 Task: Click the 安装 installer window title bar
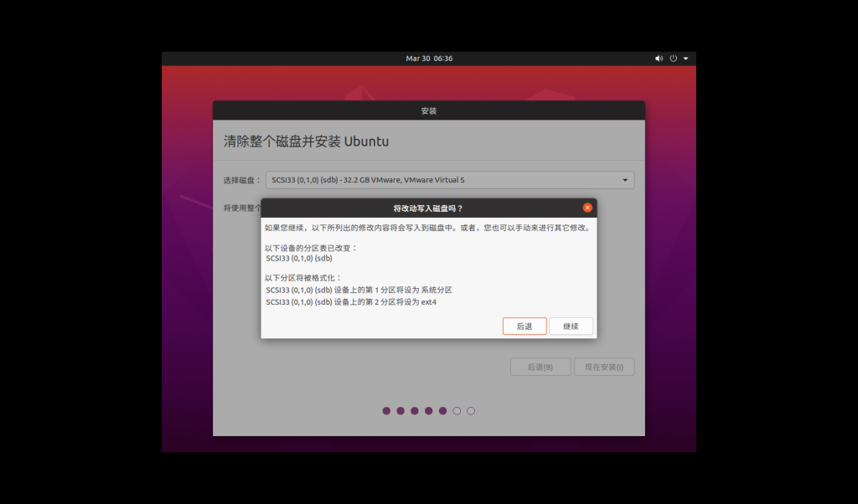coord(429,111)
